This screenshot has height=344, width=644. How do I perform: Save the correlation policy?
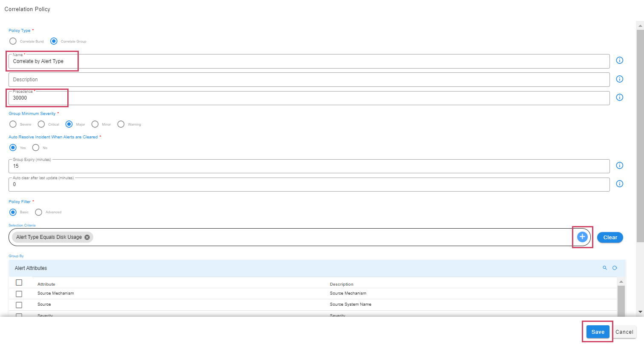pyautogui.click(x=598, y=332)
